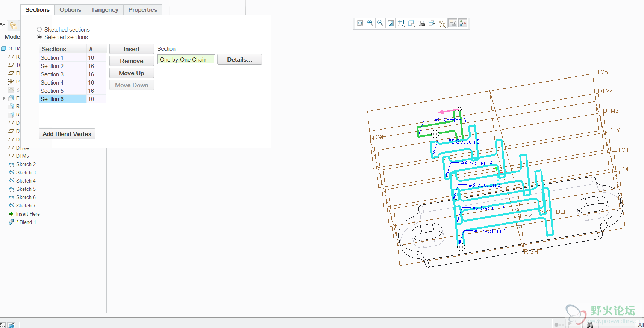Select Sketch 6 in the model tree
Image resolution: width=644 pixels, height=328 pixels.
coord(26,197)
